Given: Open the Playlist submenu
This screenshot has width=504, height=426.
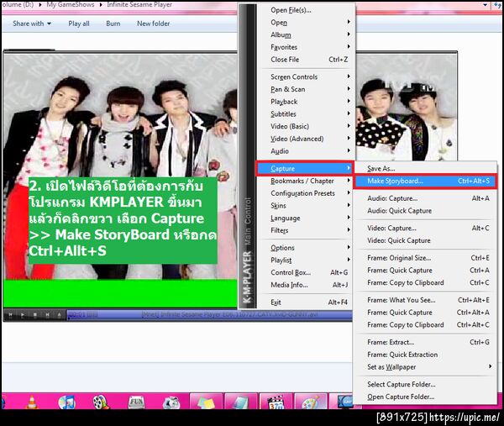Looking at the screenshot, I should [x=306, y=260].
